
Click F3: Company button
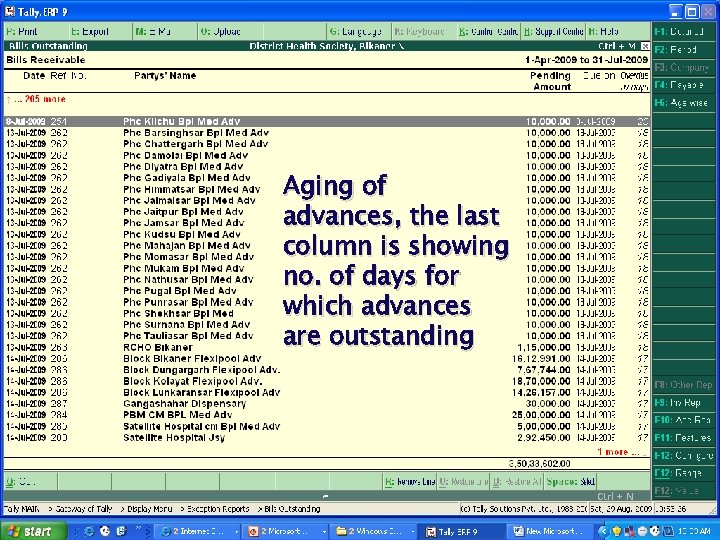click(683, 68)
